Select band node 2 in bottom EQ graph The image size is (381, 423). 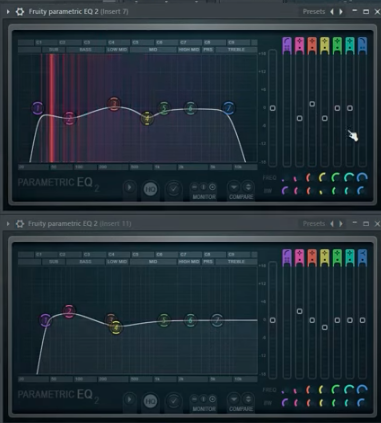69,311
